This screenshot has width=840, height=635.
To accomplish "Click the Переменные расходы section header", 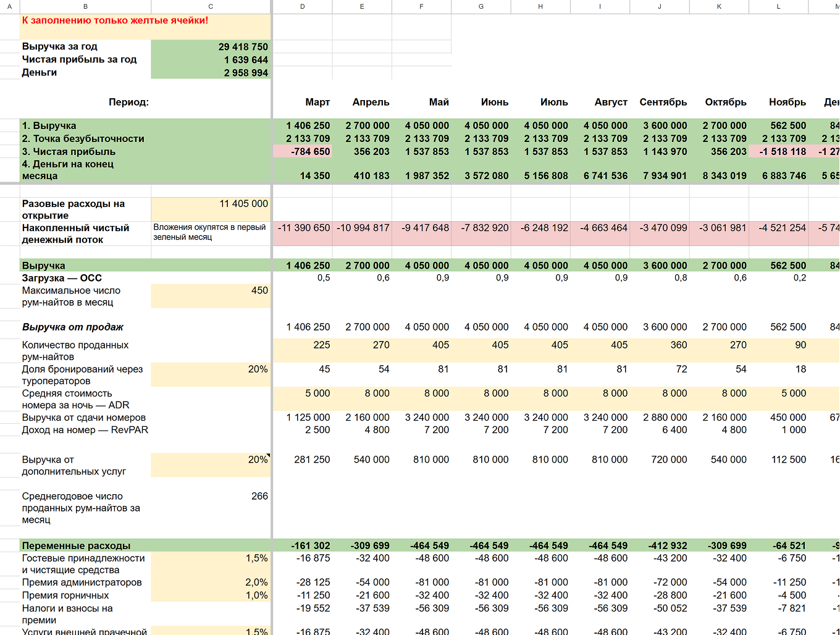I will [77, 545].
